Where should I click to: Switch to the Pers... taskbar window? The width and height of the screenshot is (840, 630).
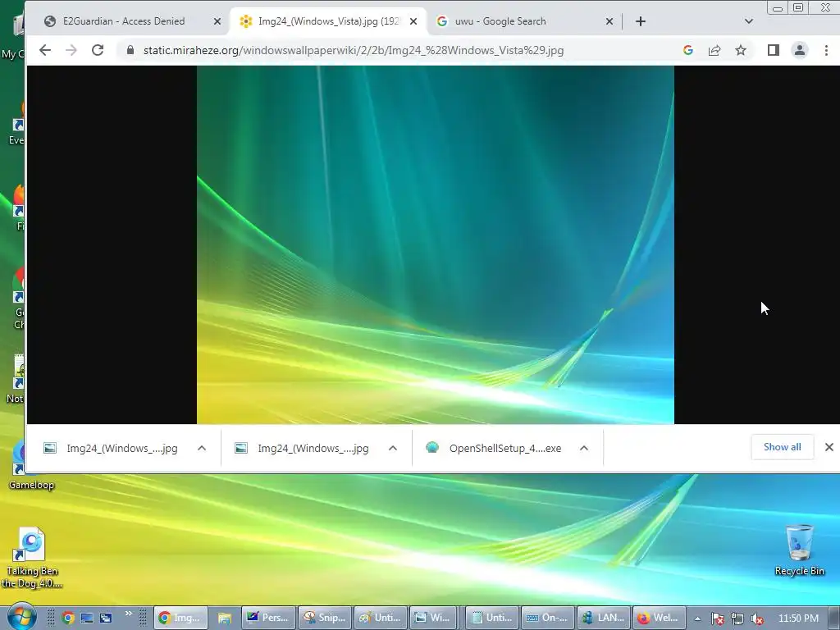[x=268, y=618]
